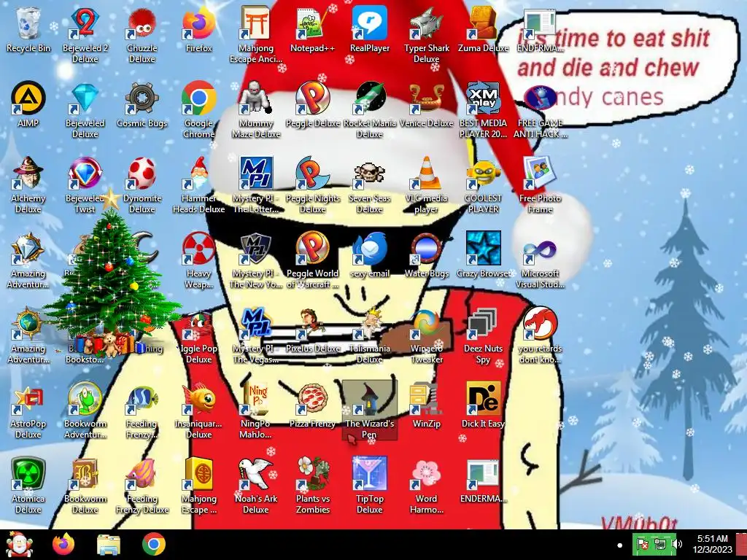Click the Zuma Deluxe shortcut

483,29
